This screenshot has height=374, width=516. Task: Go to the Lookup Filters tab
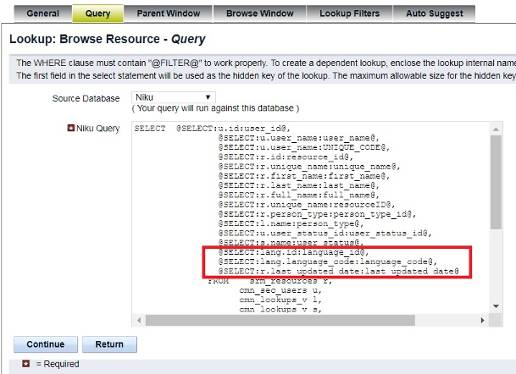pos(349,14)
